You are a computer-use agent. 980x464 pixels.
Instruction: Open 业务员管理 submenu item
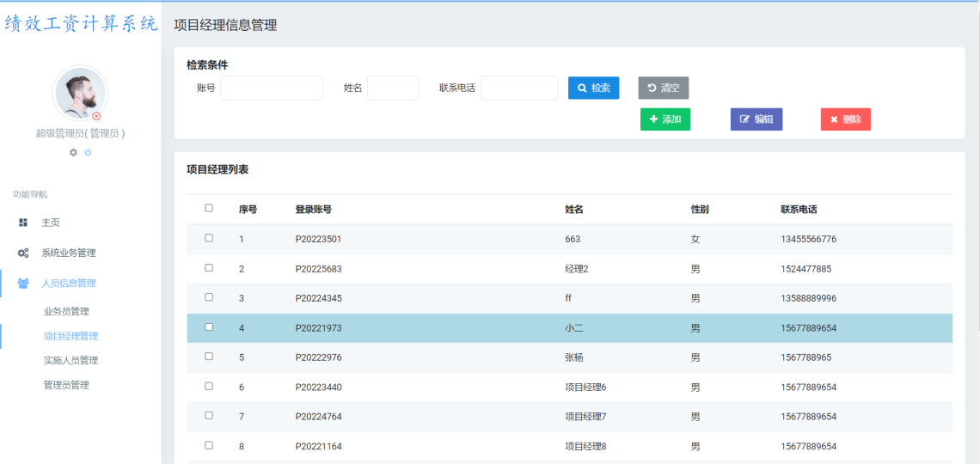click(x=66, y=311)
